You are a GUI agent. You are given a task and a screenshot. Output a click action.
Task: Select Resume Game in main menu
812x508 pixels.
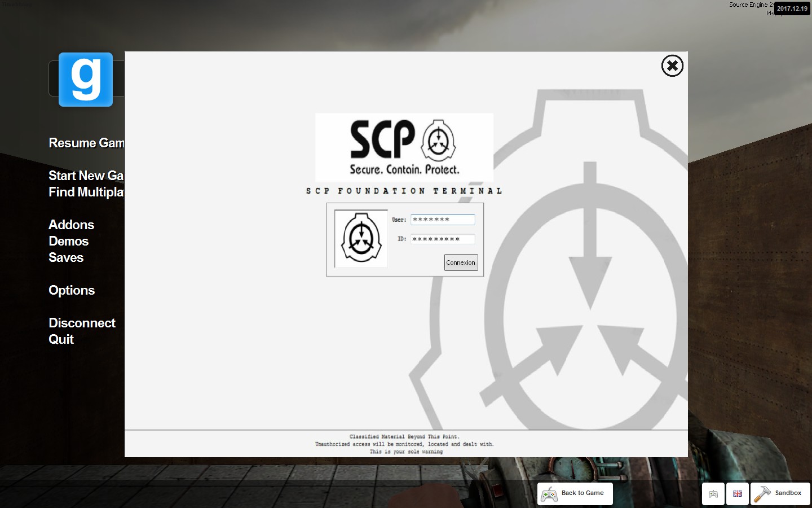(x=86, y=143)
